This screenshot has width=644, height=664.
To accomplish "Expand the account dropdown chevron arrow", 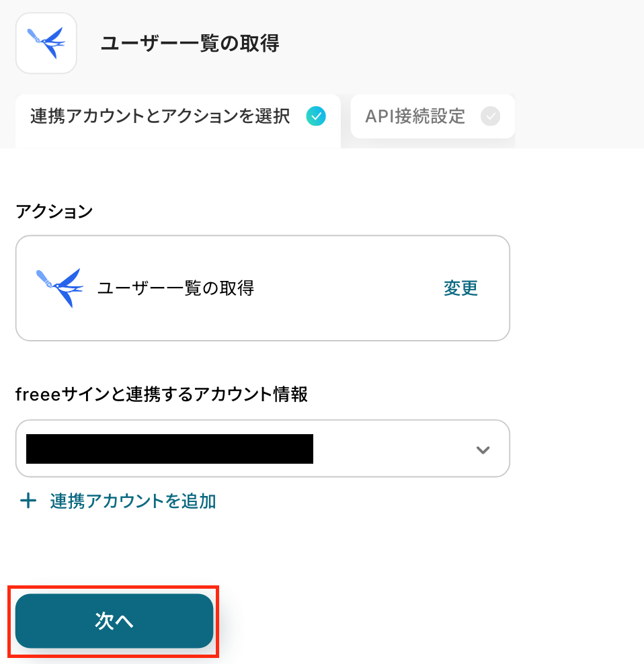I will pyautogui.click(x=482, y=450).
